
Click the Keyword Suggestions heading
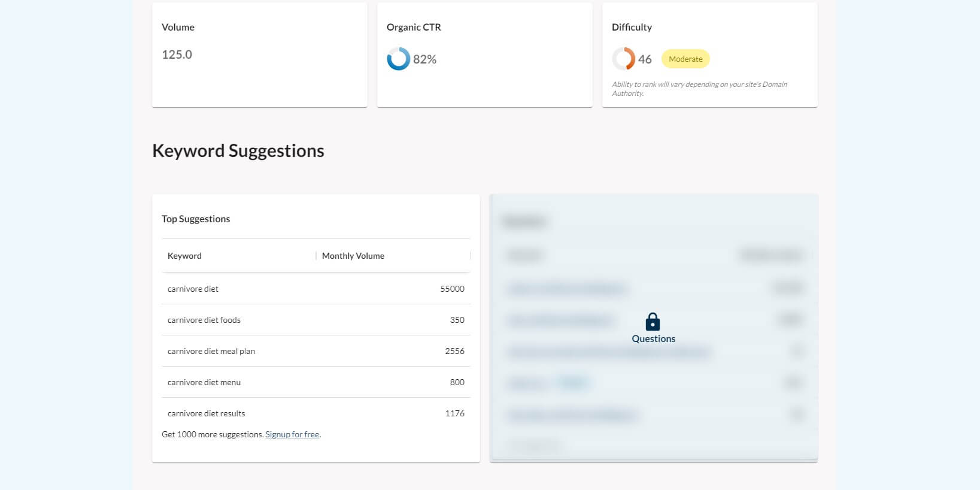pos(238,150)
